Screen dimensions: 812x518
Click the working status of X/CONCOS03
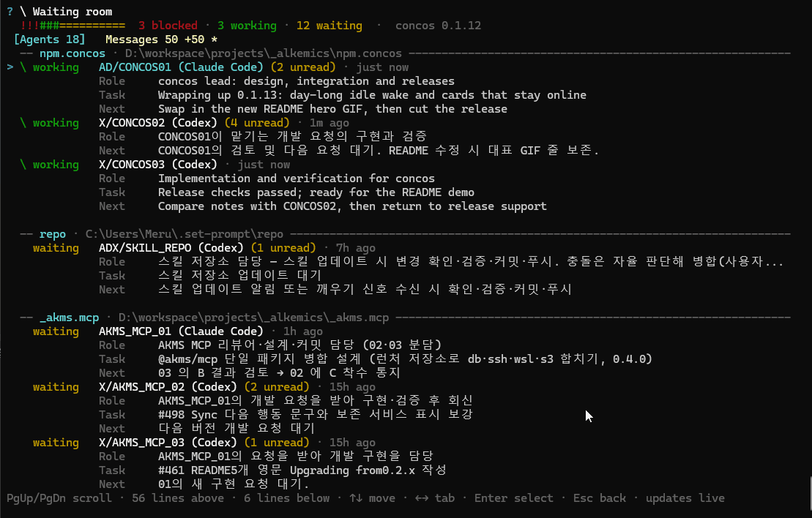pos(56,165)
